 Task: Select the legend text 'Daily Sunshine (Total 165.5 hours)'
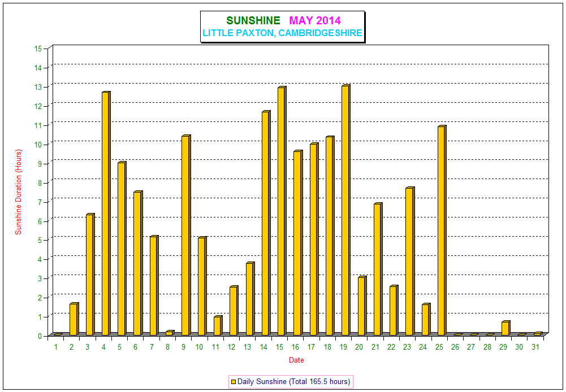pos(293,381)
